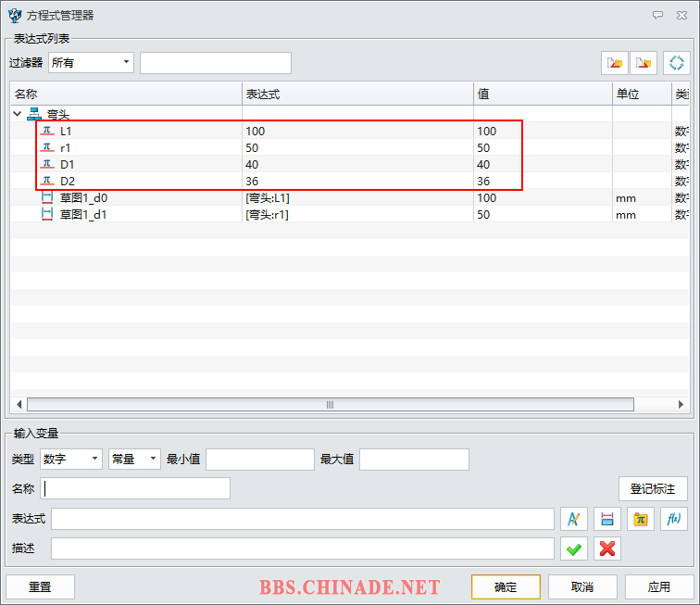The width and height of the screenshot is (700, 605).
Task: Click the dimension icon of 草图1_d0 row
Action: [x=47, y=197]
